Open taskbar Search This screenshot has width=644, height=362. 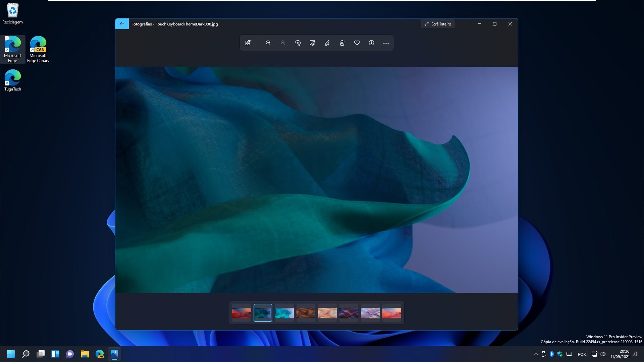click(x=26, y=354)
